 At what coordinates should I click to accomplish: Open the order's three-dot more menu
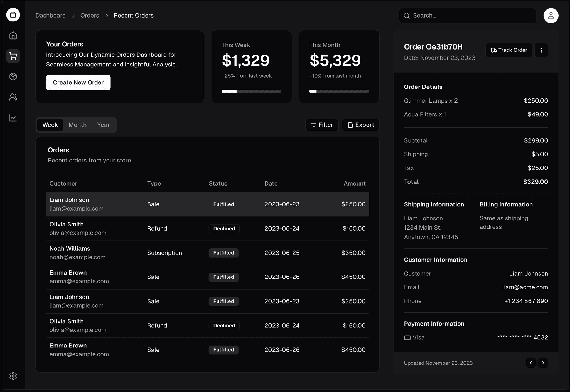tap(541, 50)
